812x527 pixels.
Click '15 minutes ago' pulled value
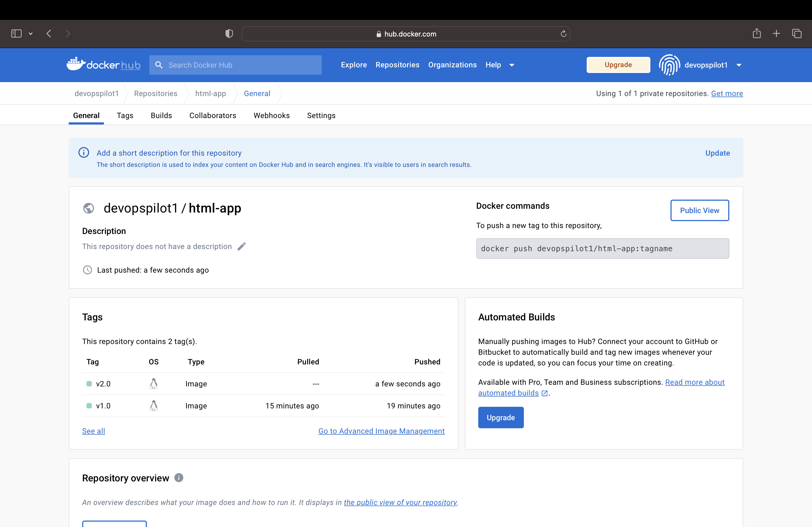point(292,406)
